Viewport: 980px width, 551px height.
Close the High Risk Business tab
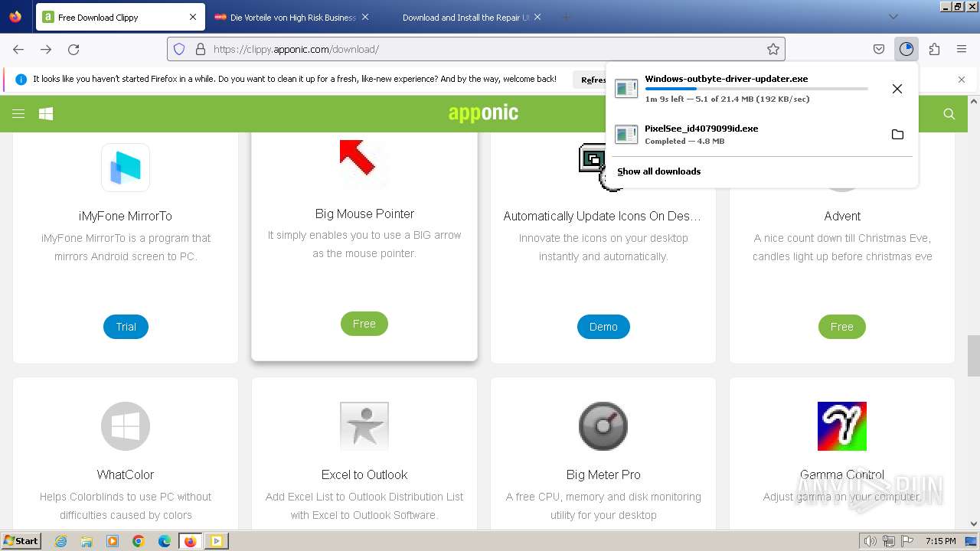(365, 17)
